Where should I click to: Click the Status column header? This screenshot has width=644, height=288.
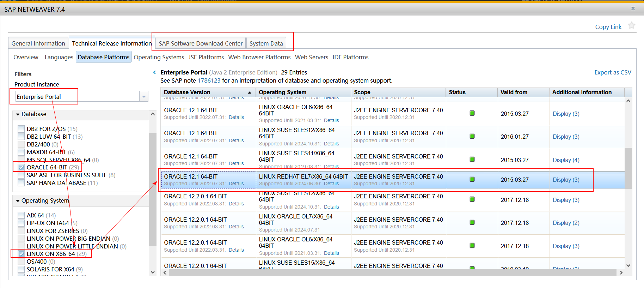click(472, 92)
